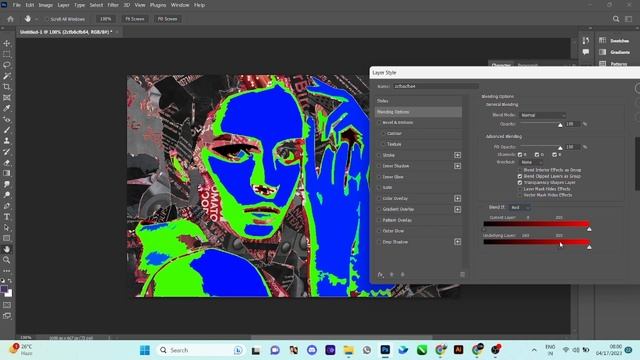Click the Opacity percentage value field
Viewport: 640px width, 360px height.
tap(573, 124)
